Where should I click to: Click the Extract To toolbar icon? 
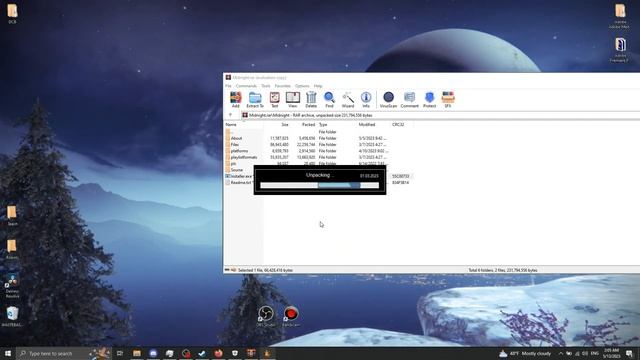coord(255,99)
